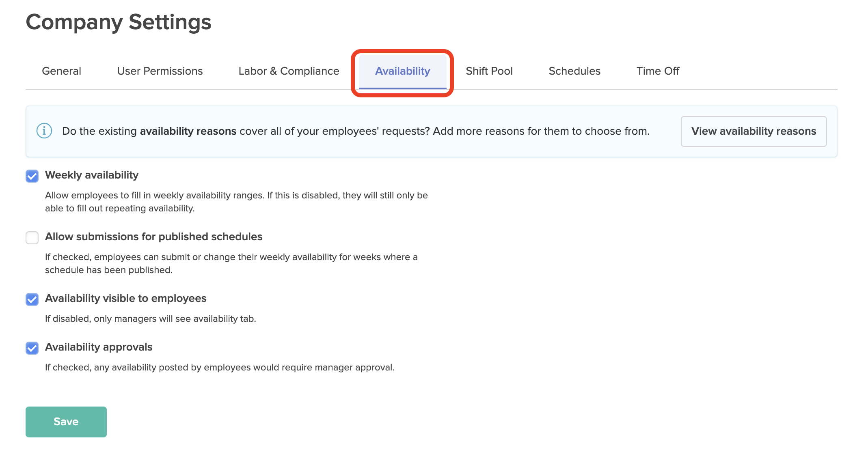Go to the Labor & Compliance tab
Viewport: 868px width, 452px height.
click(x=289, y=71)
